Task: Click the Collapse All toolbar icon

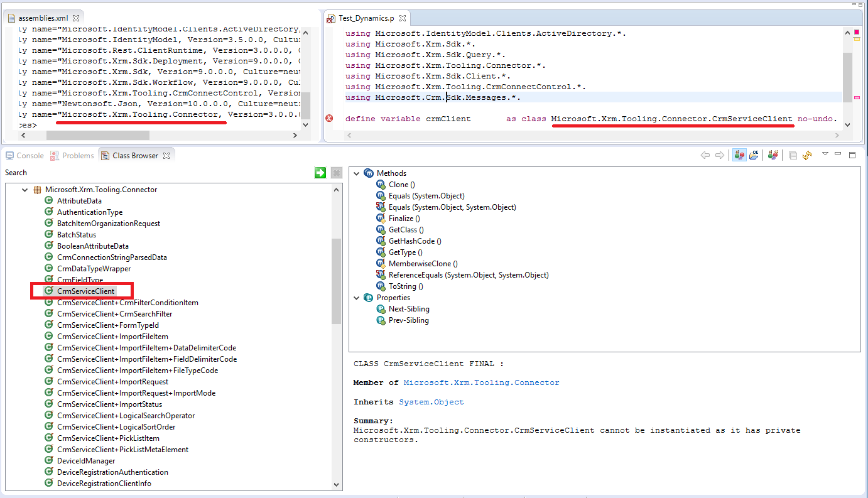Action: pos(793,156)
